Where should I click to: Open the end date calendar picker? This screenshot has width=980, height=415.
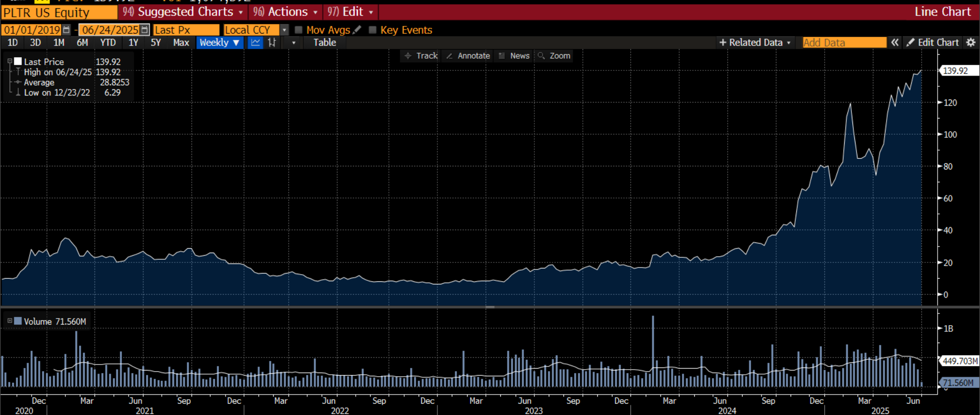(x=144, y=30)
